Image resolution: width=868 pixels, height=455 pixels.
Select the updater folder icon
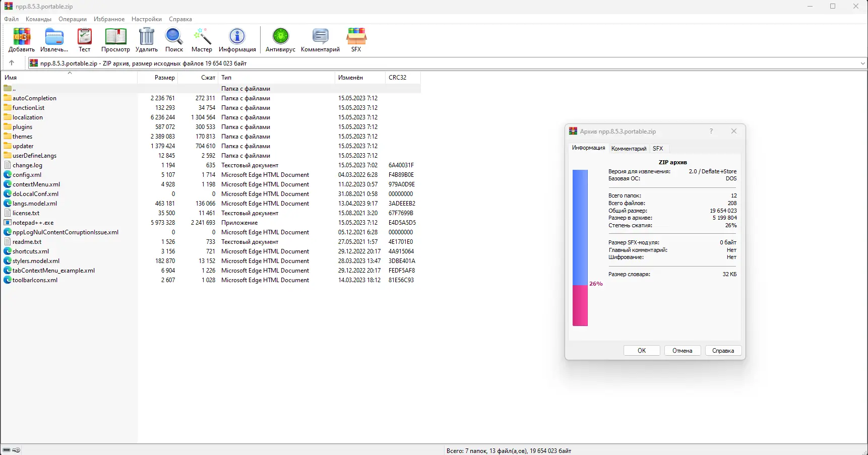(x=8, y=146)
